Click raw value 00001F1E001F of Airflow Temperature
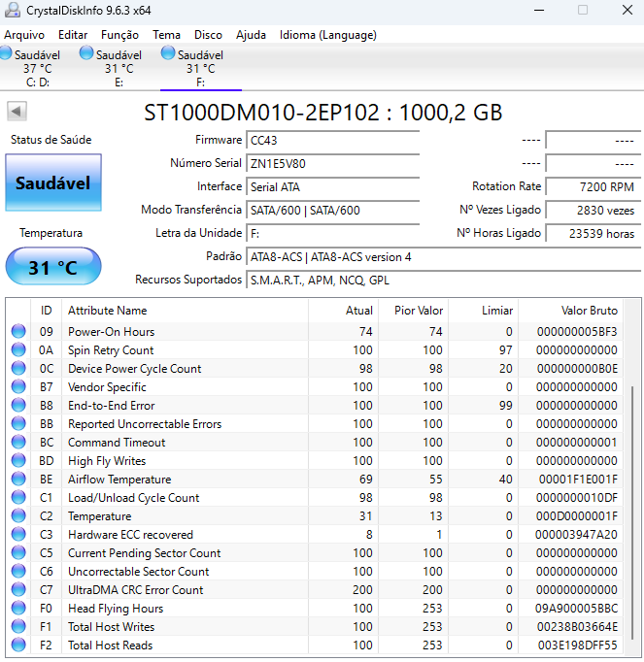644x662 pixels. click(x=578, y=480)
